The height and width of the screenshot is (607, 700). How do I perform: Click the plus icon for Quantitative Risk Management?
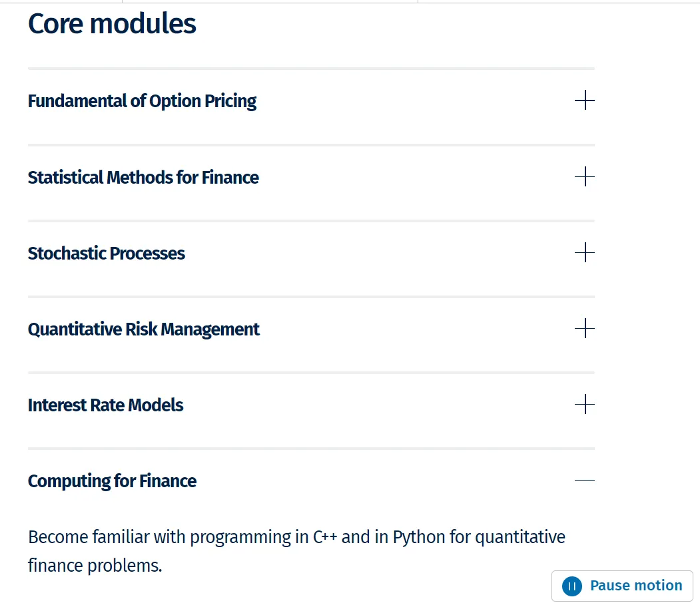pyautogui.click(x=584, y=329)
